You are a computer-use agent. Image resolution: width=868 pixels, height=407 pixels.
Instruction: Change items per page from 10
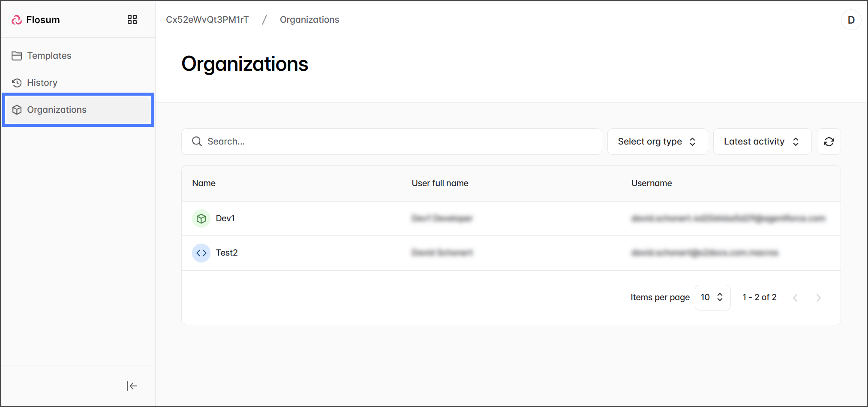tap(712, 297)
